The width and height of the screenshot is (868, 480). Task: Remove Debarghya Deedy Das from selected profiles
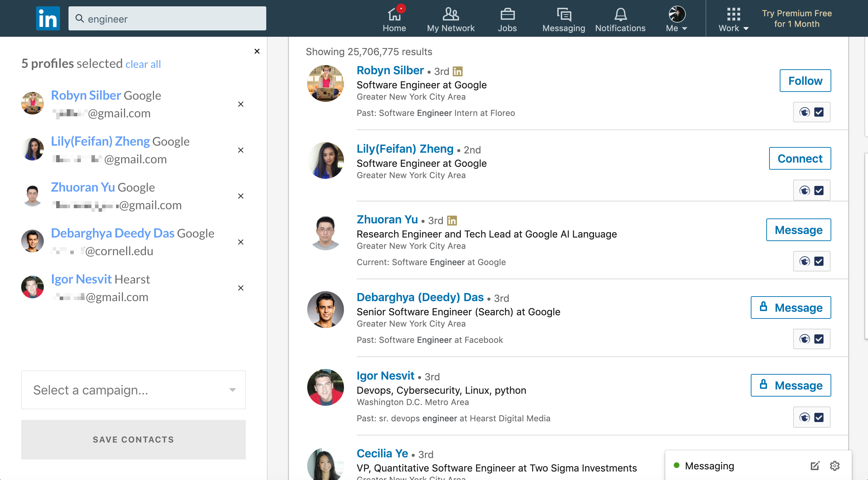[x=241, y=242]
